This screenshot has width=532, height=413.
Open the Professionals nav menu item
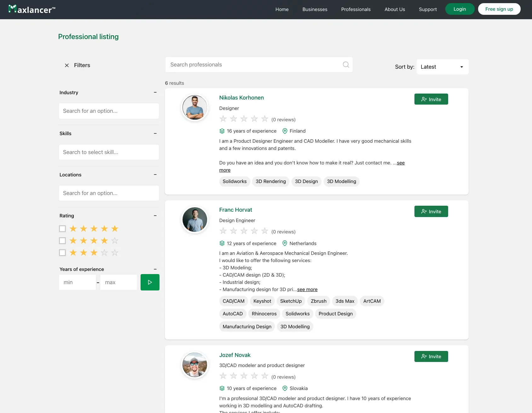point(356,9)
